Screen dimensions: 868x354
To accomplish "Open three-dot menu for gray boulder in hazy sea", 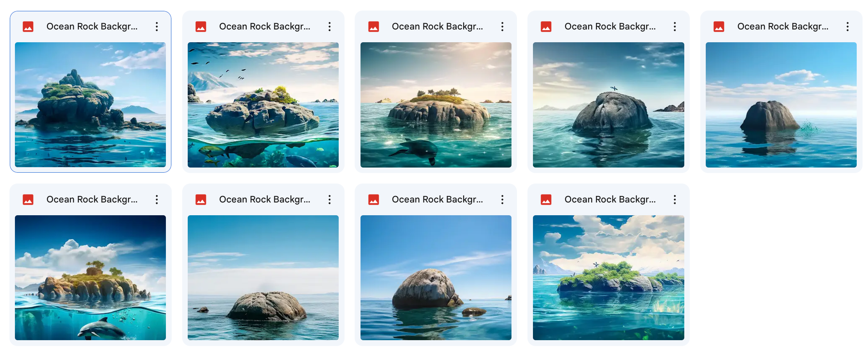I will pos(330,200).
